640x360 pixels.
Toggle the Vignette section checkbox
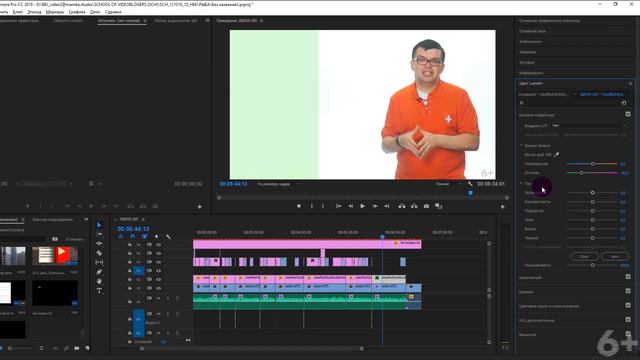click(628, 334)
